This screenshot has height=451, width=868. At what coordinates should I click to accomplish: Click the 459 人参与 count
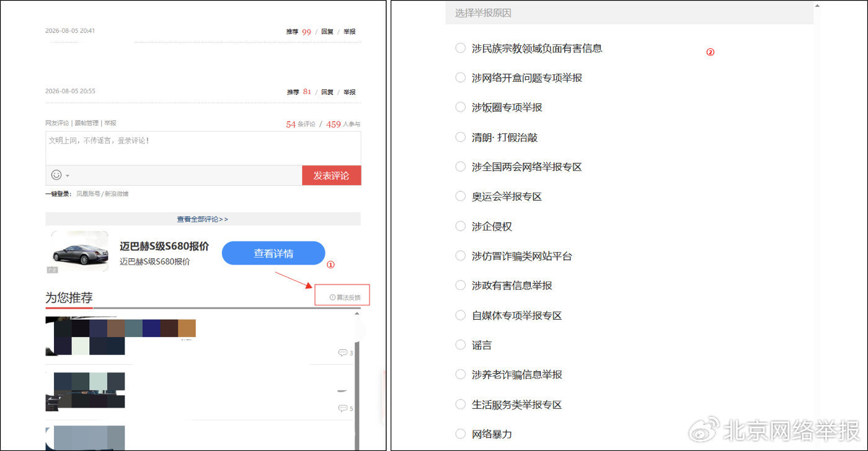343,125
